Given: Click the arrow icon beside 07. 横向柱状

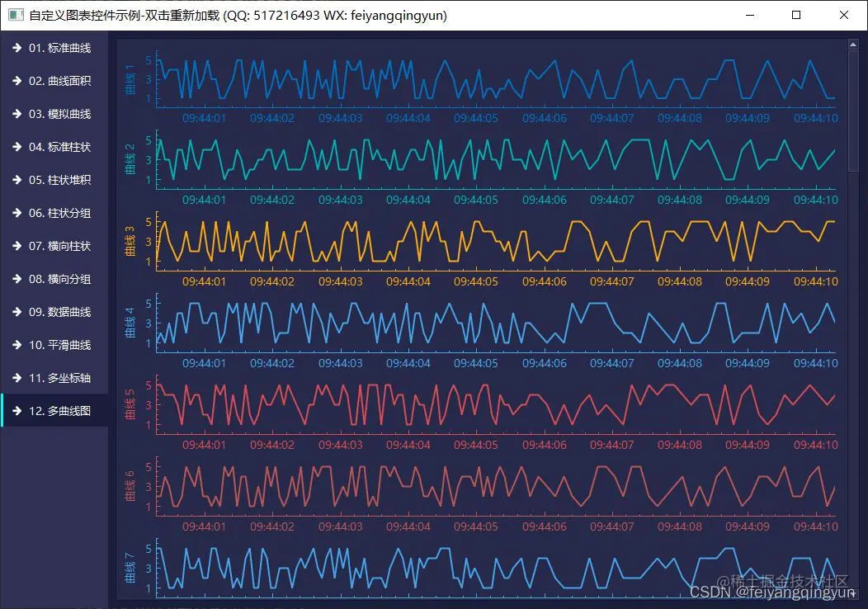Looking at the screenshot, I should tap(17, 246).
